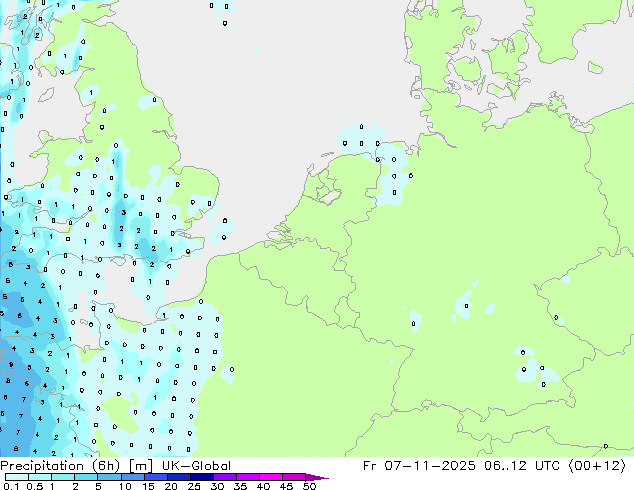Click the 'Fr 07-11-2025' date text

point(419,466)
